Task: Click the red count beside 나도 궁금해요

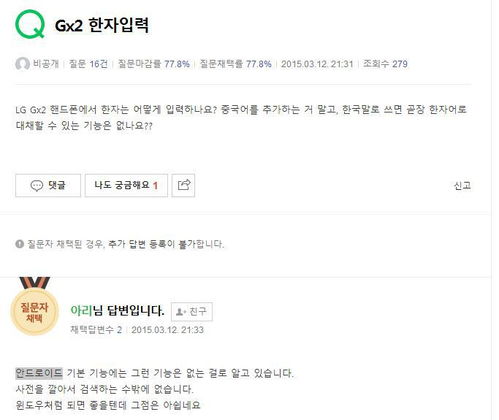Action: (x=155, y=186)
